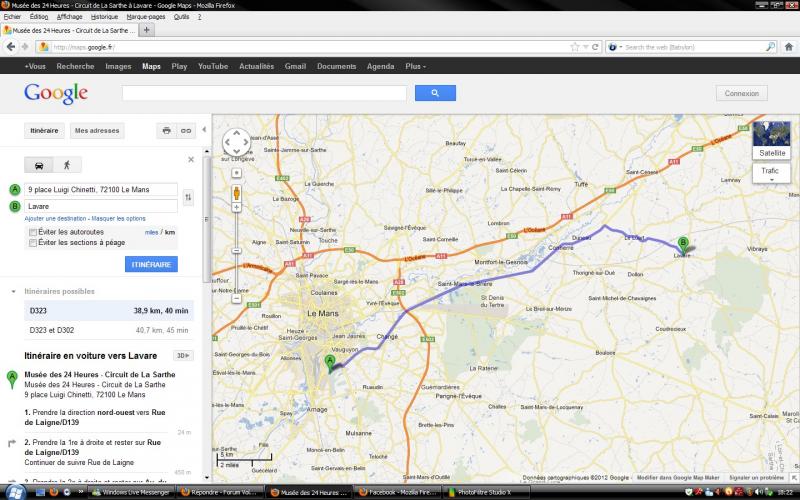Click the Google Maps search box

point(264,93)
